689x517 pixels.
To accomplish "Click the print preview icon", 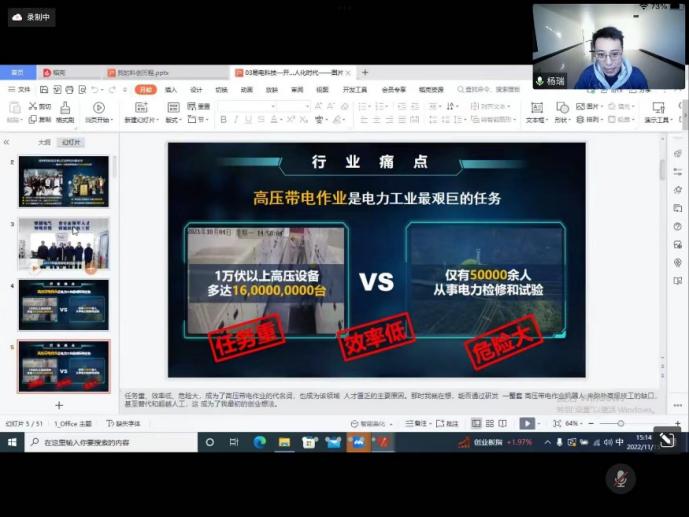I will (x=82, y=90).
